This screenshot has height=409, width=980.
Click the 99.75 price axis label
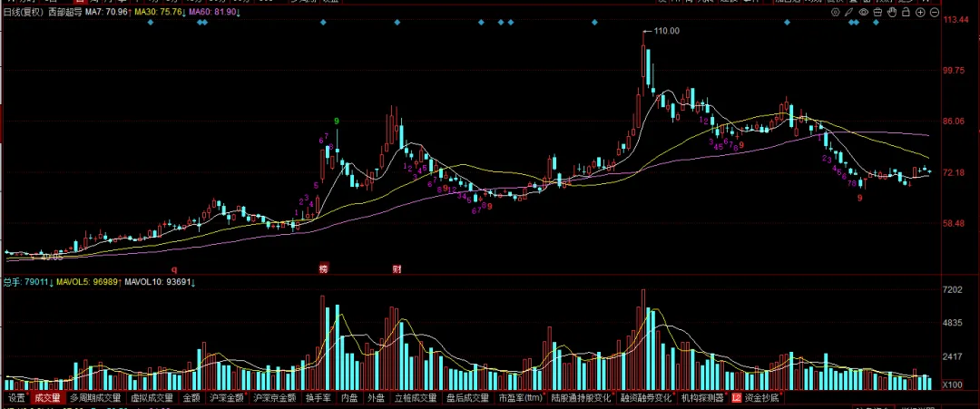click(x=955, y=71)
